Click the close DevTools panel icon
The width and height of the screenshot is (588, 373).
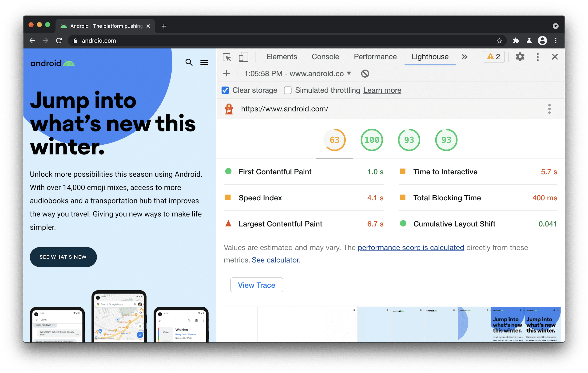pos(555,57)
